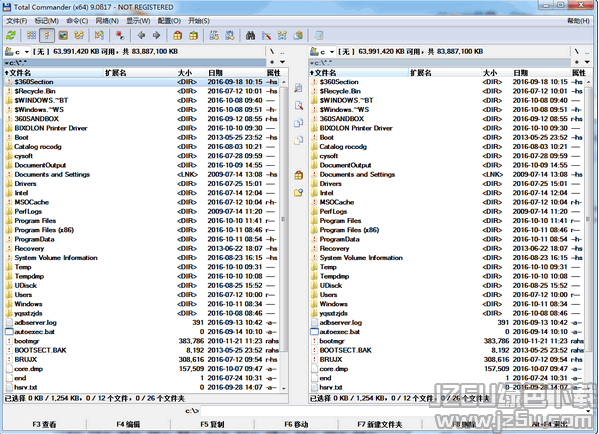Screen dimensions: 599x434
Task: Click the Move files icon in middle bar
Action: pos(299,140)
